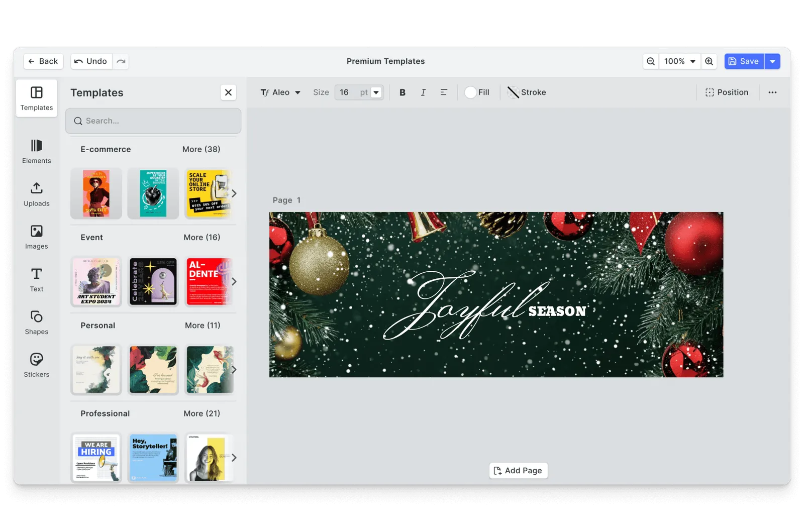The width and height of the screenshot is (804, 532).
Task: Select the first cream Personal watercolor template
Action: (96, 369)
